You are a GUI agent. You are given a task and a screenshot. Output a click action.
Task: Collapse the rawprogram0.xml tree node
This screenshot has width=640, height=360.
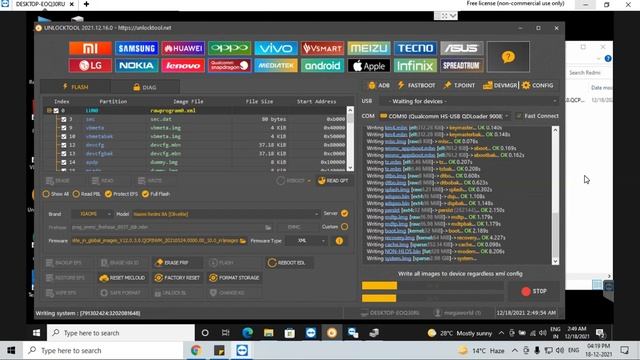tap(49, 110)
